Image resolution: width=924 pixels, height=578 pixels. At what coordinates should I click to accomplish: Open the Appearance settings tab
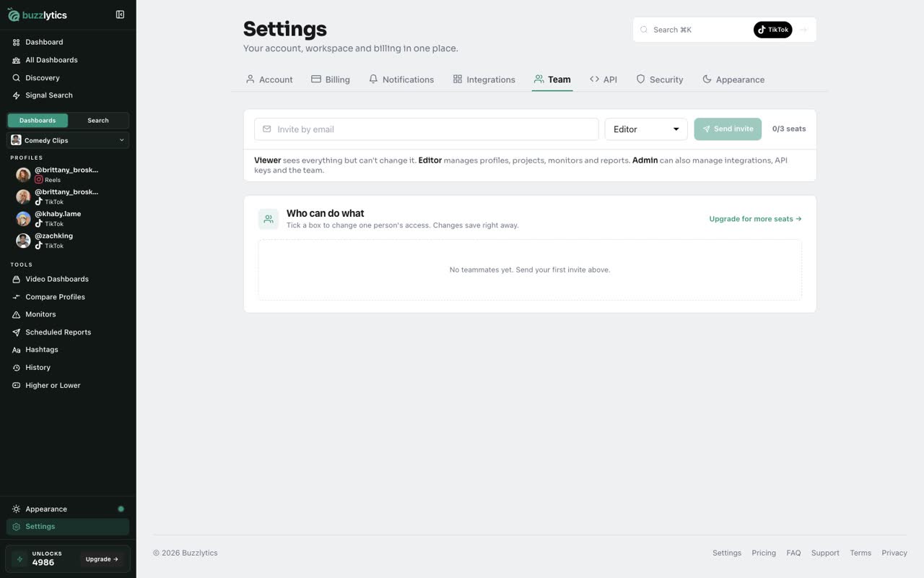pos(733,79)
